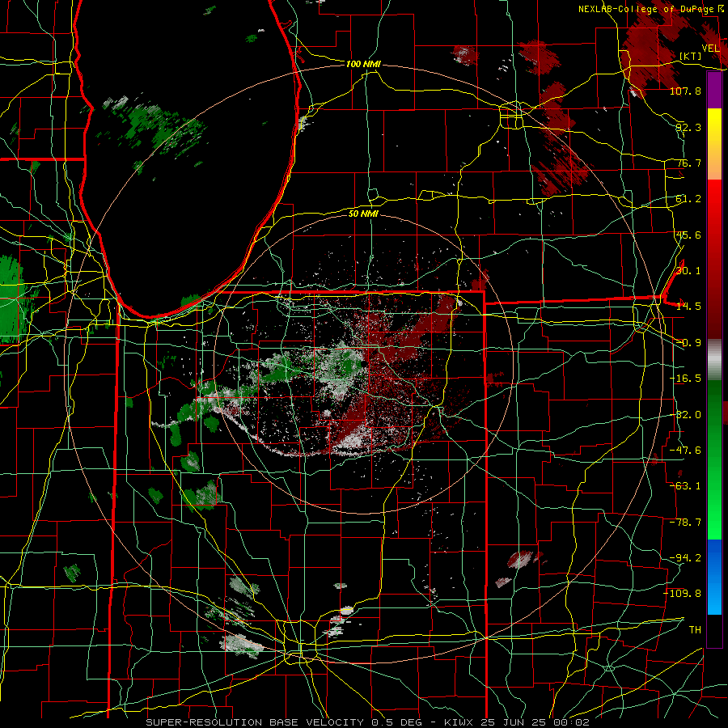Click the [KT] units label
The image size is (728, 728).
[x=690, y=56]
